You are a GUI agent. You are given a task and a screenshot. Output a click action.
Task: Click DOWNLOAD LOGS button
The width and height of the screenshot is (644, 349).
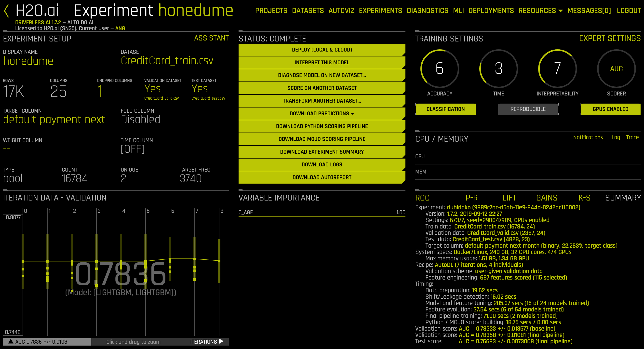coord(322,164)
